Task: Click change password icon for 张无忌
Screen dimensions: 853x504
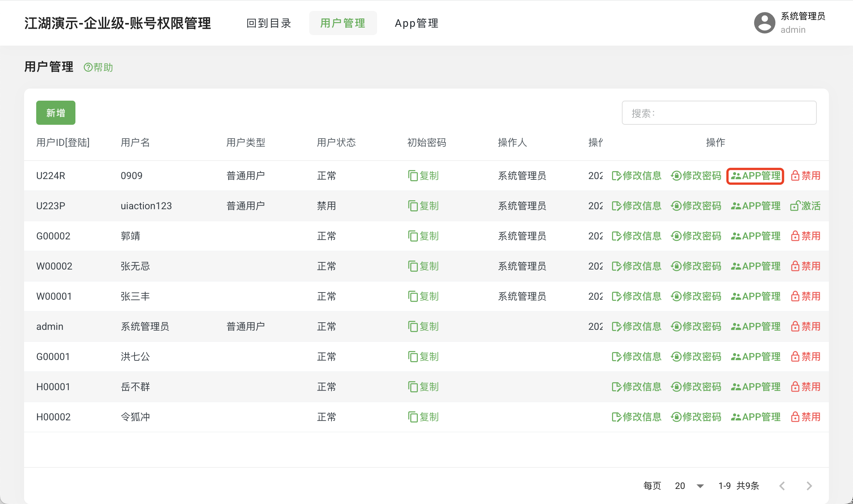Action: pyautogui.click(x=676, y=266)
